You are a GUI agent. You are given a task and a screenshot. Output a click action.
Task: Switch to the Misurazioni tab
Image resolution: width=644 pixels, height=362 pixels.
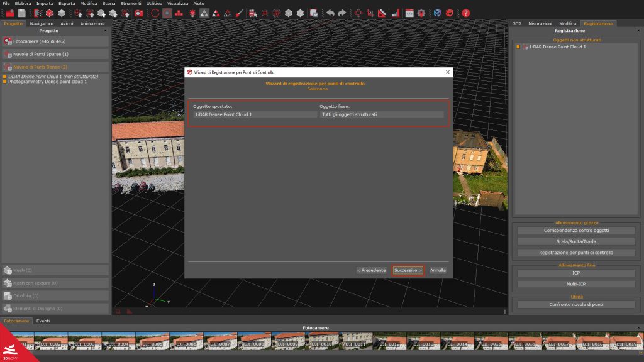click(540, 24)
